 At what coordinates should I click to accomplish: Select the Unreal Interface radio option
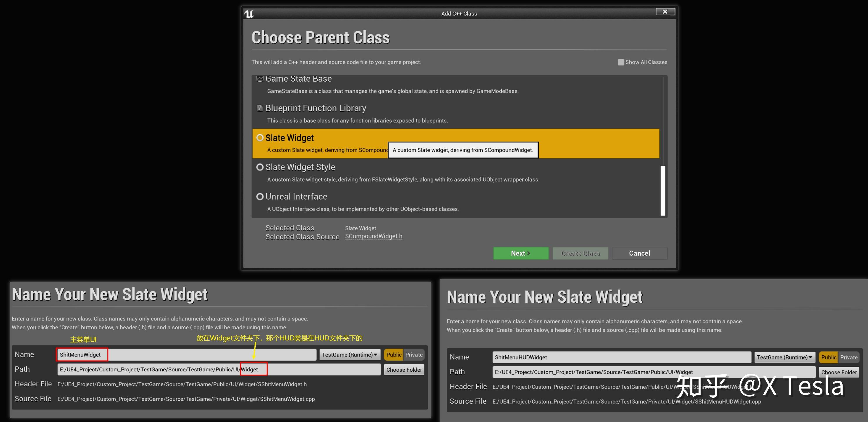tap(260, 196)
